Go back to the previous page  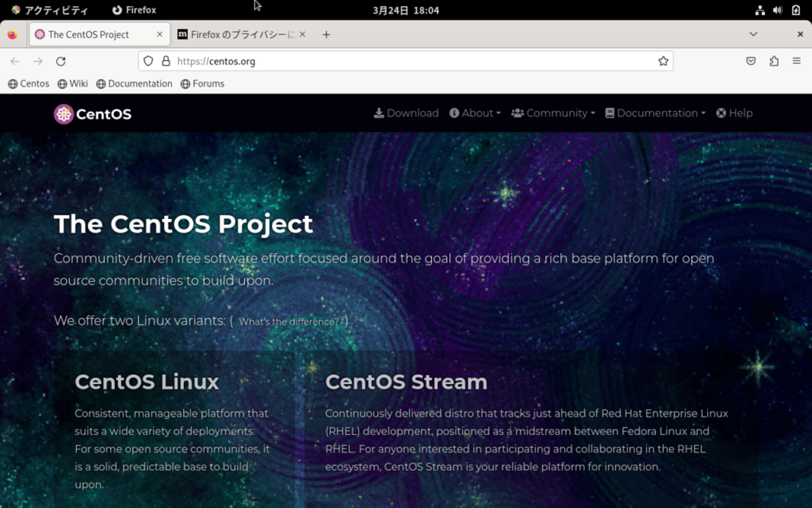click(x=15, y=61)
